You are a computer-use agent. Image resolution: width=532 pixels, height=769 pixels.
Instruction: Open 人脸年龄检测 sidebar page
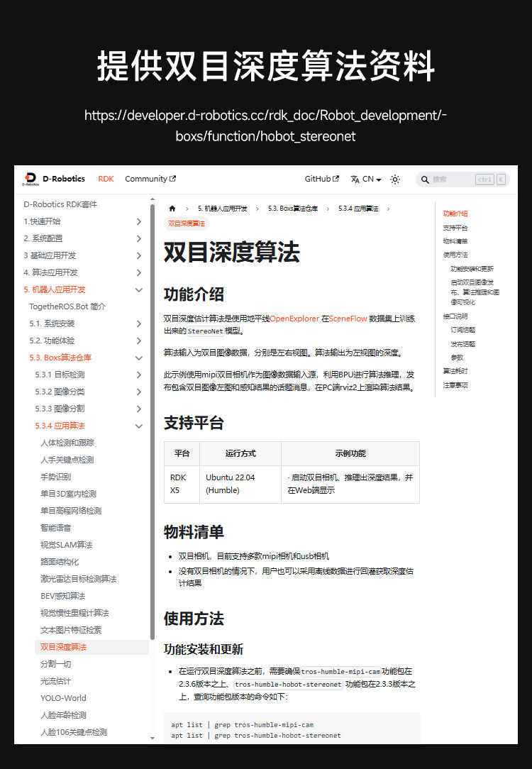pos(63,715)
